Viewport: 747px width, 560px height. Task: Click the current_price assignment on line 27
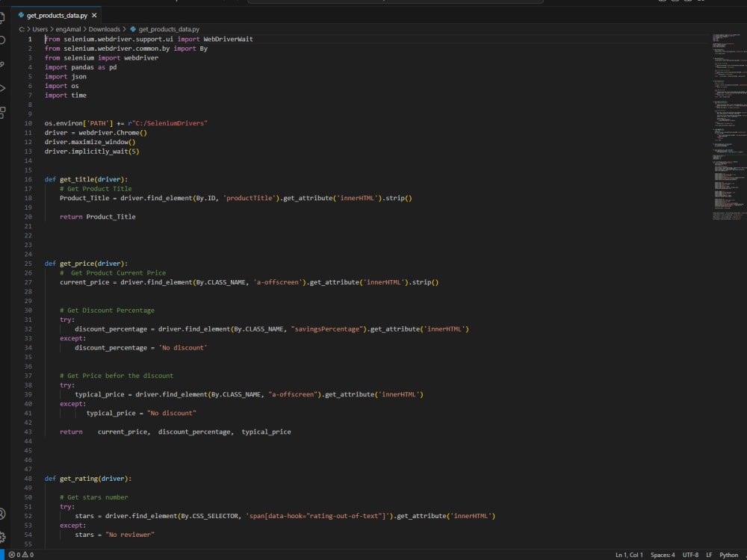[x=249, y=282]
